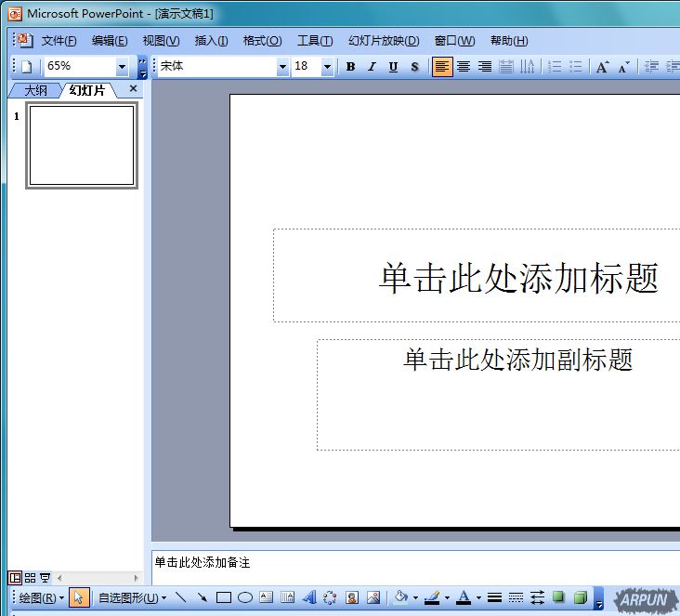Open the 插入(I) menu
The image size is (680, 616).
(x=211, y=41)
